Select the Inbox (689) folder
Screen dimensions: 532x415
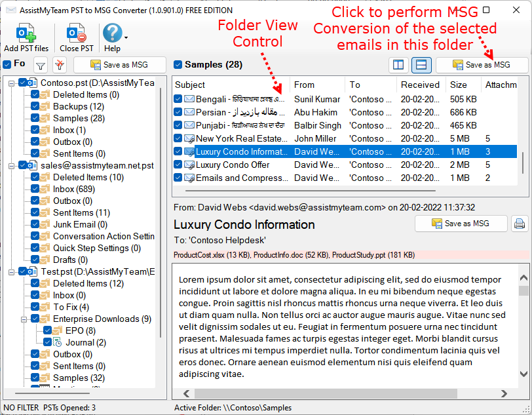(73, 189)
